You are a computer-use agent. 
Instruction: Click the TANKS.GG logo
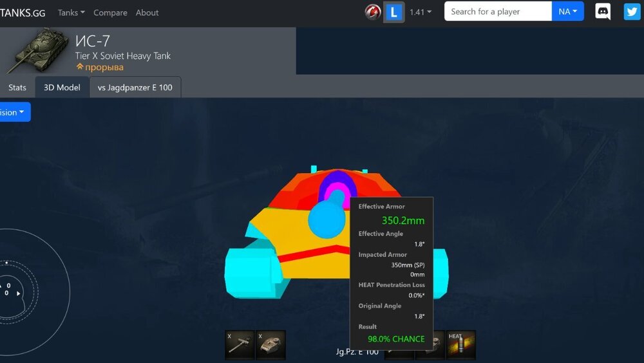click(x=23, y=13)
